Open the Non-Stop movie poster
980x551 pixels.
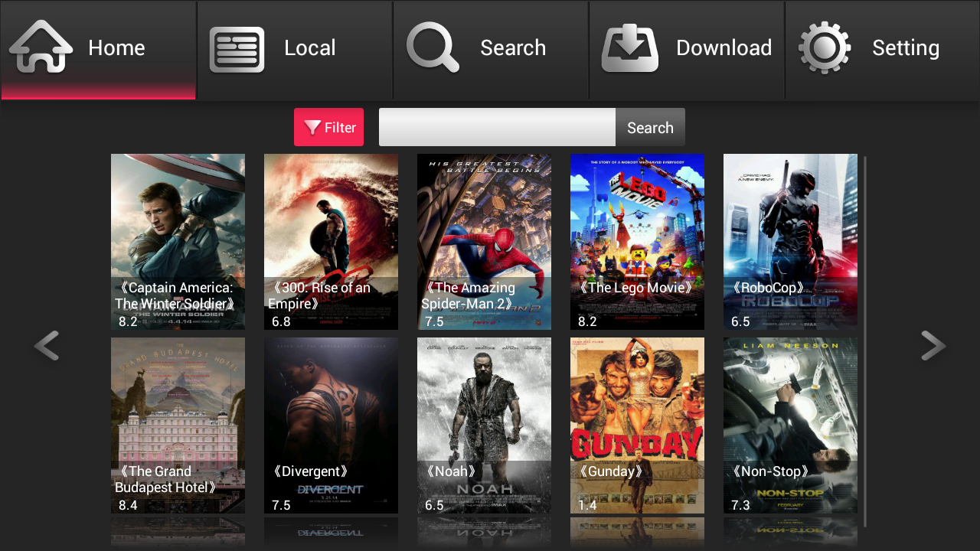(790, 425)
